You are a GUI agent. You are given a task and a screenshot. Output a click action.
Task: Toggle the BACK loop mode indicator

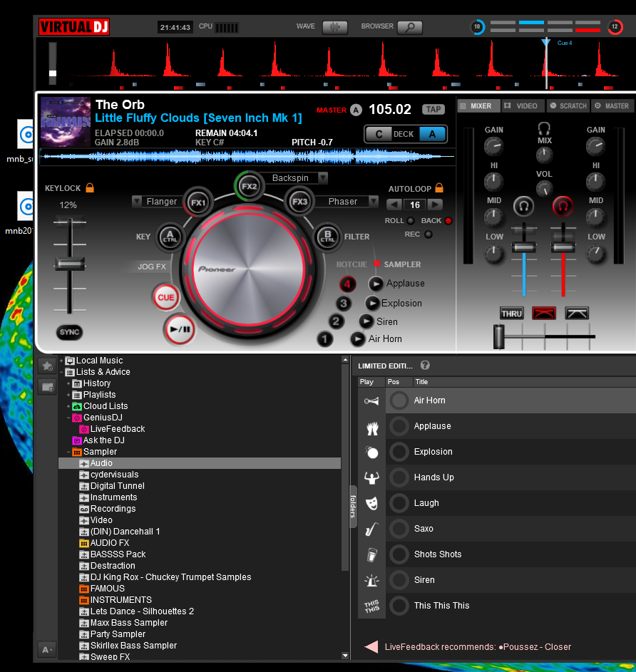click(448, 221)
